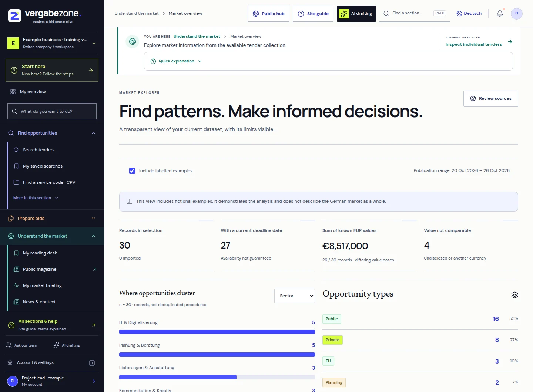Open notifications bell
Viewport: 533px width, 392px height.
point(500,13)
